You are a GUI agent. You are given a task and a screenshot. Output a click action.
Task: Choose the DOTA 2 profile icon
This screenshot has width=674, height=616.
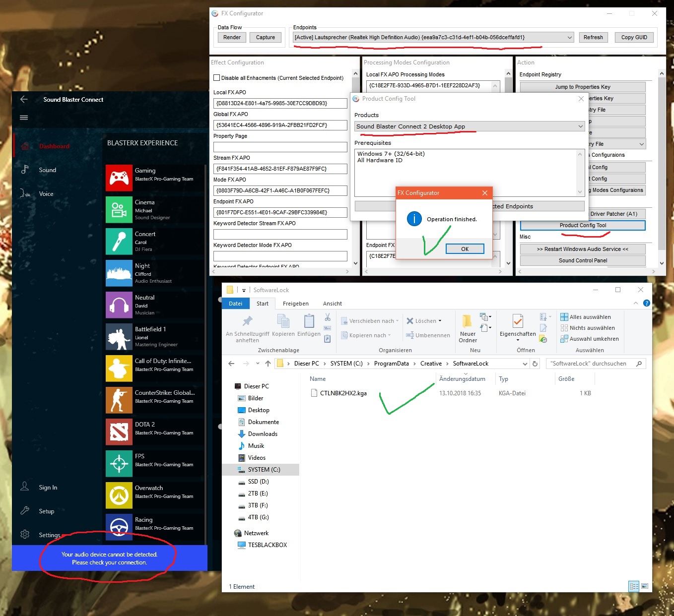[x=119, y=431]
